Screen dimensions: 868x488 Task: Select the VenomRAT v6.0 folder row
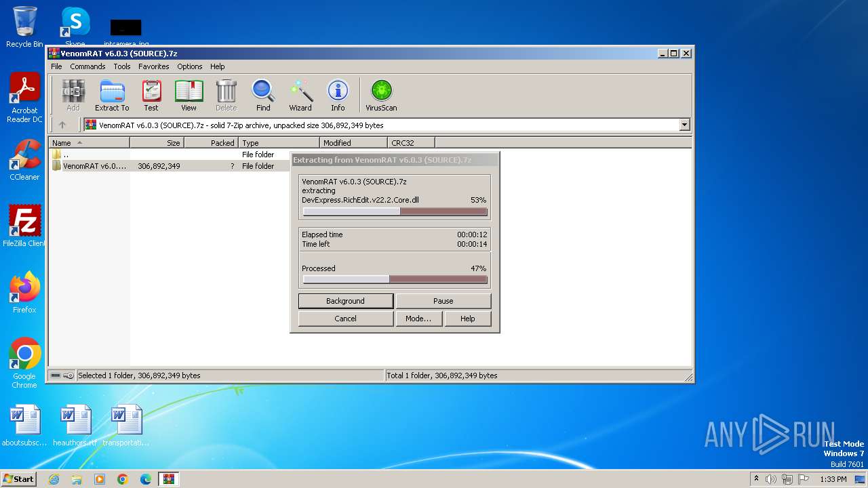click(x=170, y=166)
